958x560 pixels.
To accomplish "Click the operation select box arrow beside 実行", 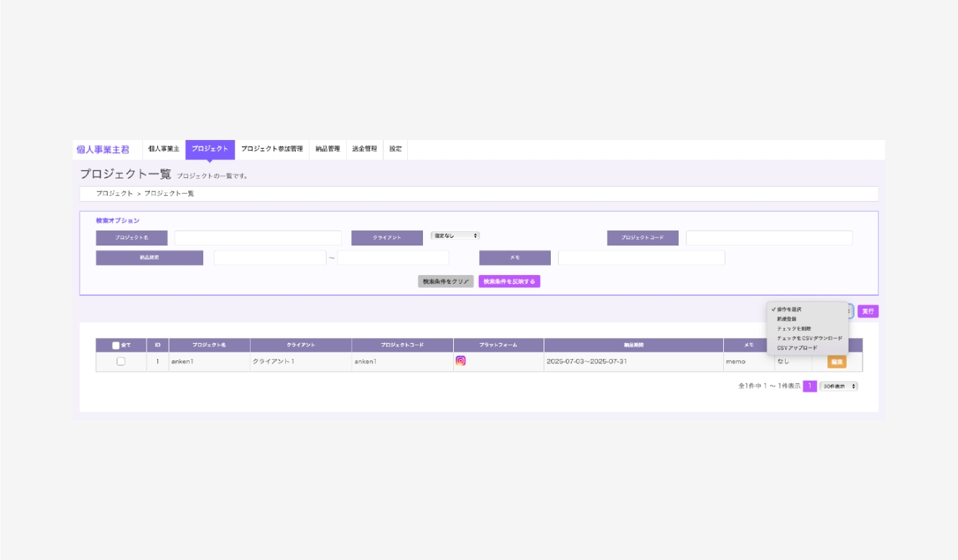I will (x=850, y=311).
